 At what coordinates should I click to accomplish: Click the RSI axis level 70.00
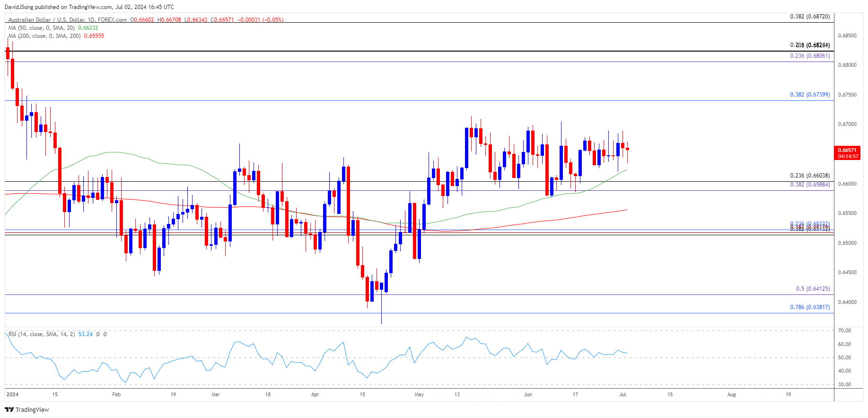tap(845, 331)
